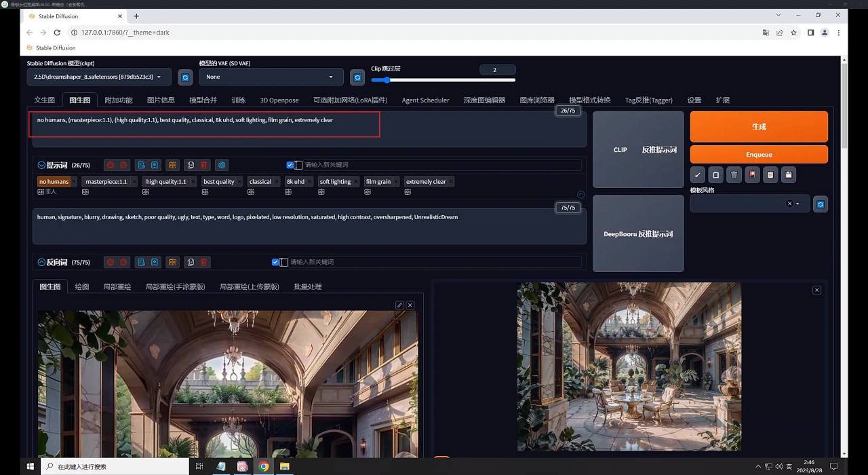Image resolution: width=868 pixels, height=475 pixels.
Task: Open the 图片信息 tab
Action: 161,100
